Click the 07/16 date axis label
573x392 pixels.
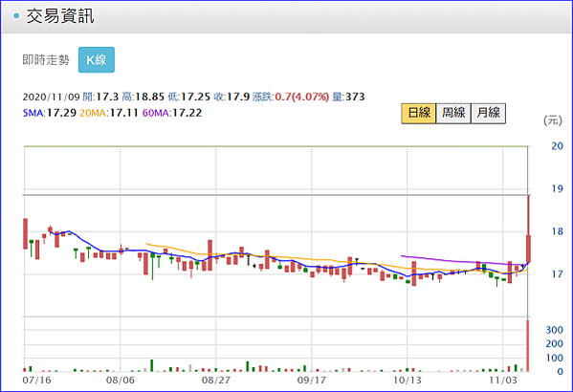click(x=36, y=381)
